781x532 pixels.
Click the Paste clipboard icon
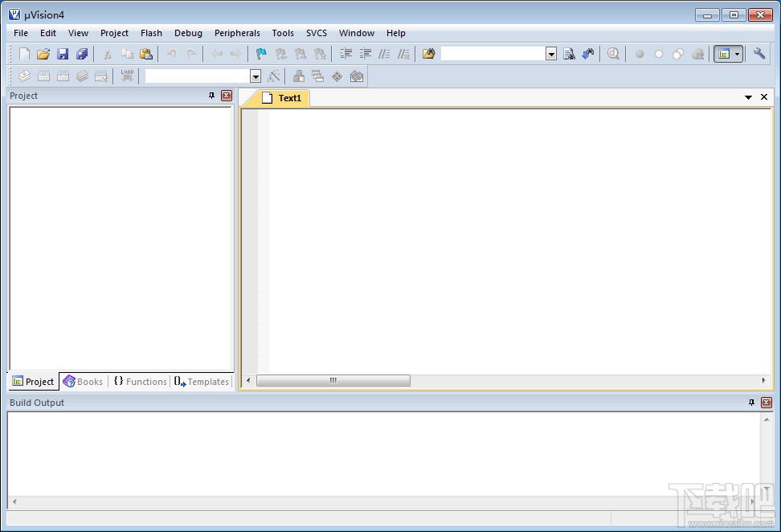tap(146, 54)
